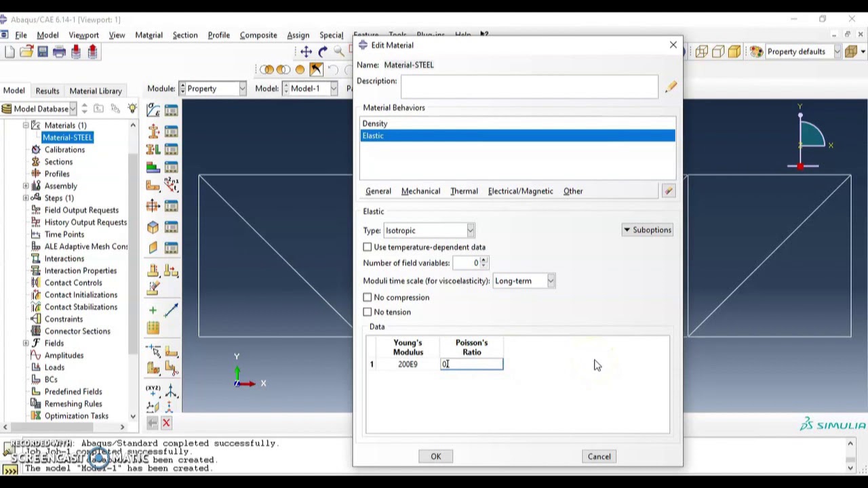Screen dimensions: 868x488
Task: Click the red X cancel procedure icon
Action: [166, 423]
